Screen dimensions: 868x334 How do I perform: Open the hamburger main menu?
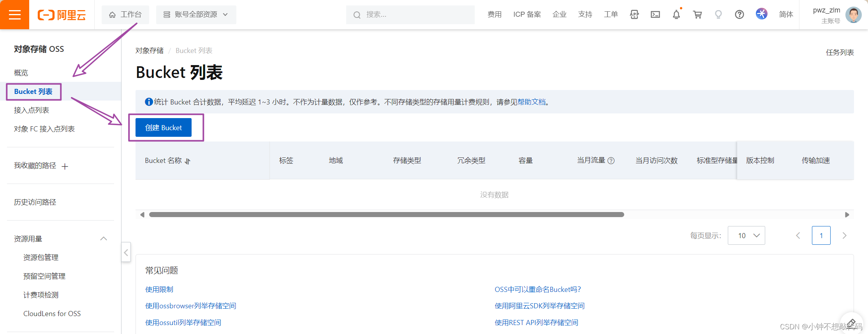14,15
